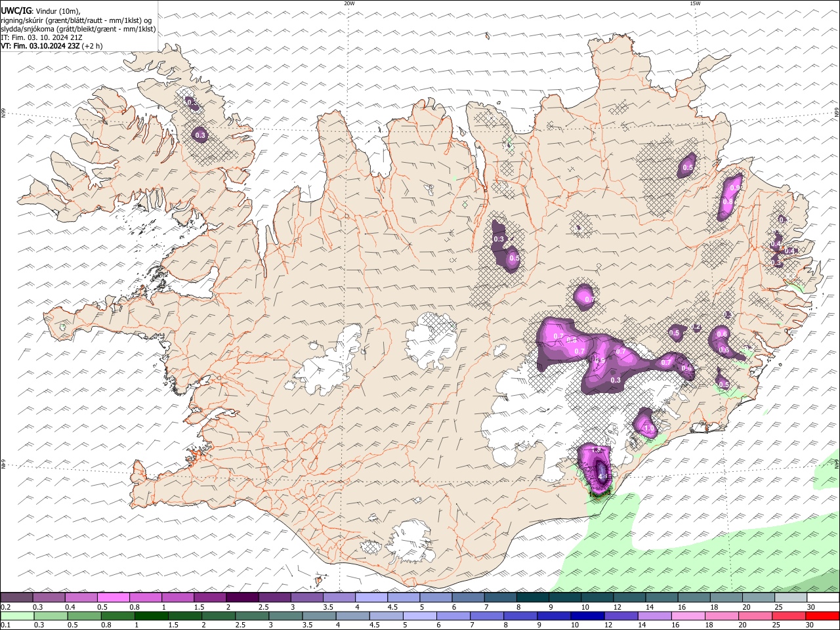The height and width of the screenshot is (630, 840).
Task: Click bright red bottom-row swatch labeled 30
Action: click(x=822, y=616)
